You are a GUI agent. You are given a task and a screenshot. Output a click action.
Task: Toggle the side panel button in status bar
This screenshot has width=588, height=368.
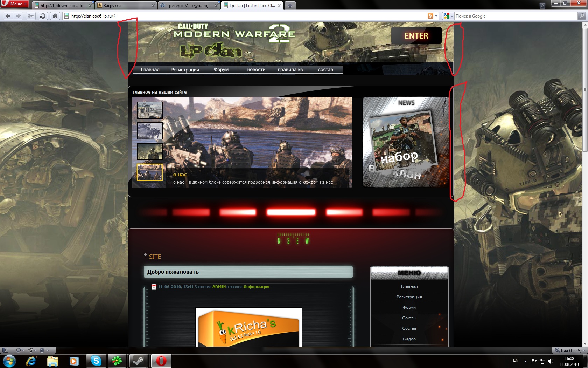[x=5, y=350]
